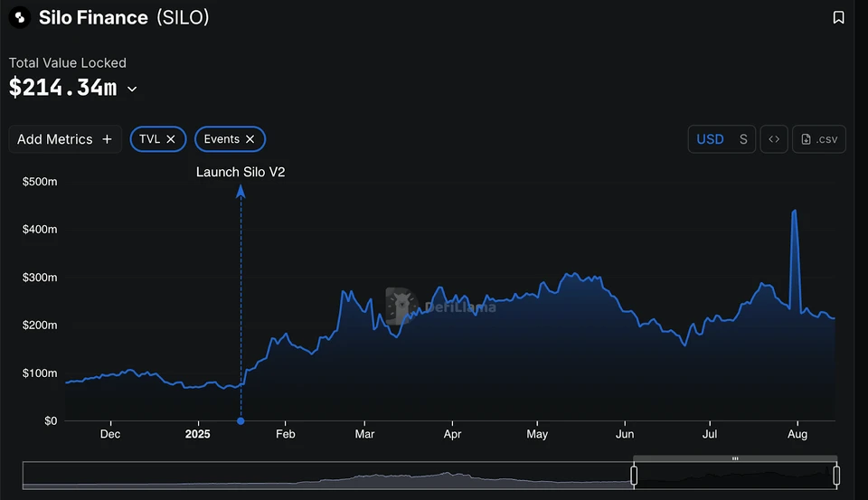Select the event dot on the time axis
The height and width of the screenshot is (500, 868).
pyautogui.click(x=241, y=420)
